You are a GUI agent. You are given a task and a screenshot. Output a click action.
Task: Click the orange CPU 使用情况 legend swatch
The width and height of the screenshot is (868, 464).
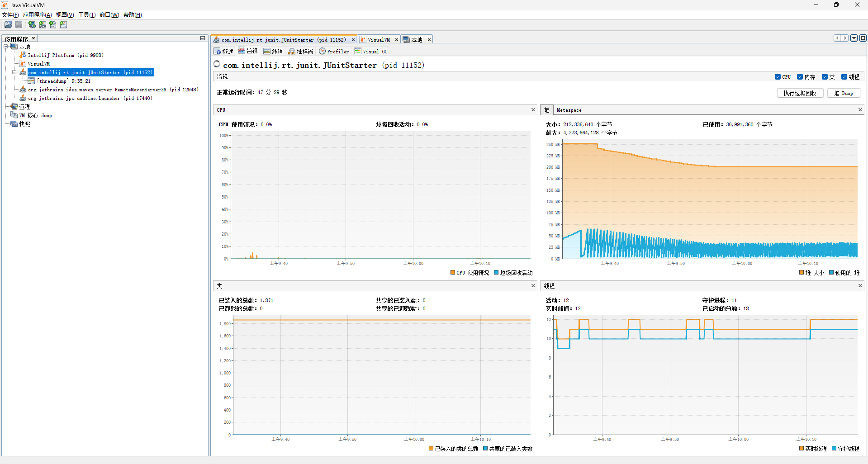[x=453, y=273]
